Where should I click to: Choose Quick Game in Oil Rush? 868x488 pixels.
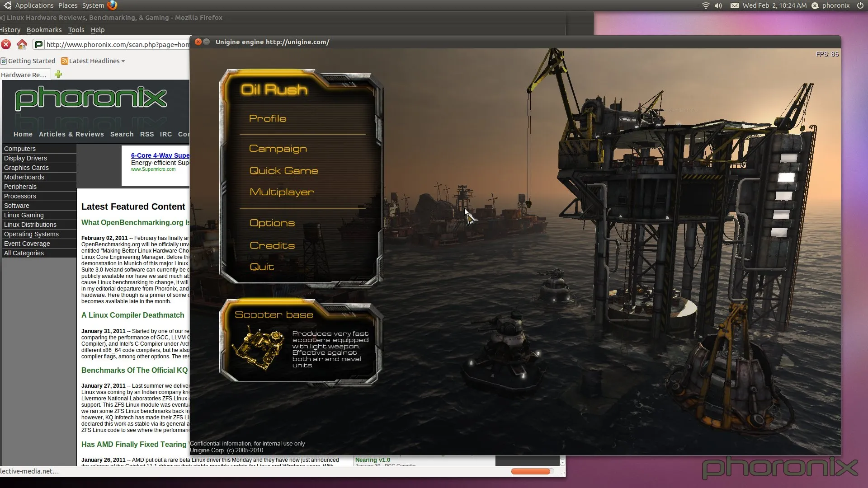click(x=283, y=171)
